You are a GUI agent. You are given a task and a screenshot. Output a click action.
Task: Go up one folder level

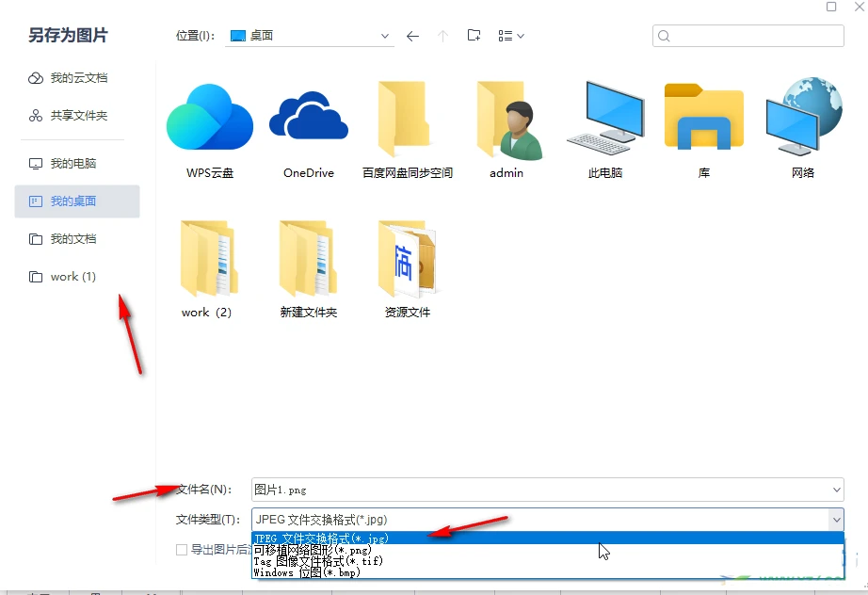442,37
